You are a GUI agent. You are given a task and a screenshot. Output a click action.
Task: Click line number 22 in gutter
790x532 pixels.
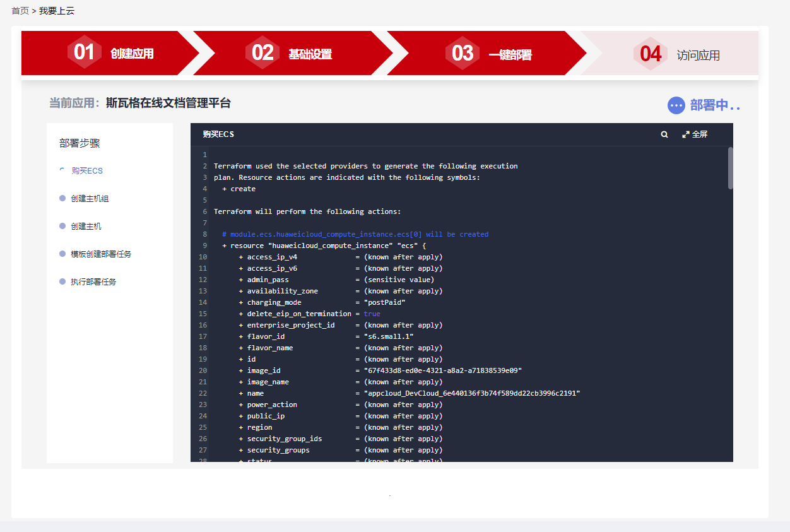coord(203,393)
